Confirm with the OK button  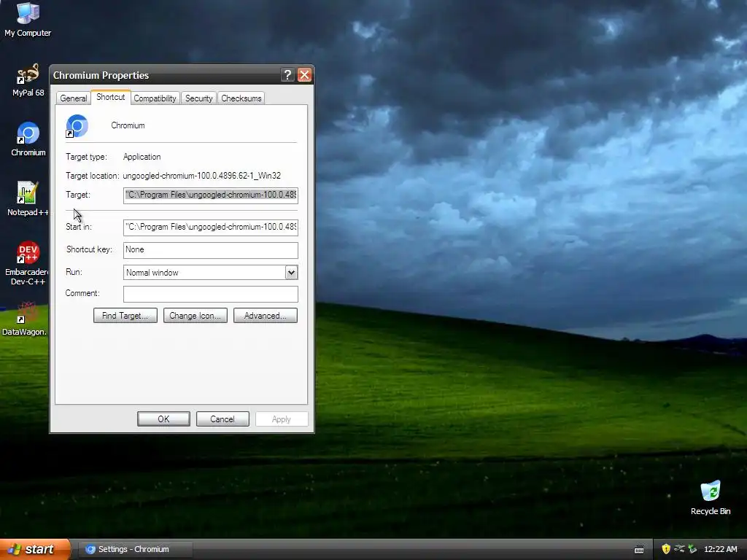(x=163, y=419)
